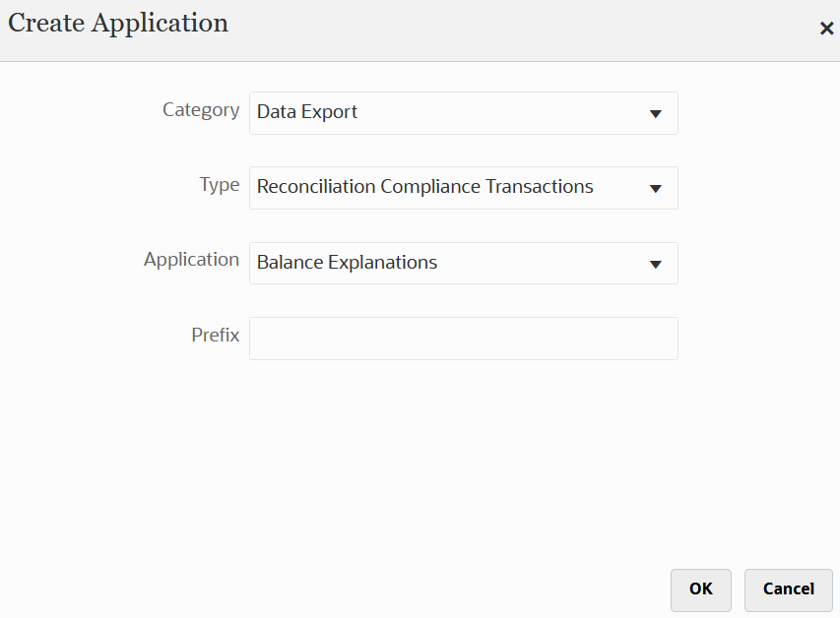
Task: Open the Application dropdown showing Balance Explanations
Action: coord(463,263)
